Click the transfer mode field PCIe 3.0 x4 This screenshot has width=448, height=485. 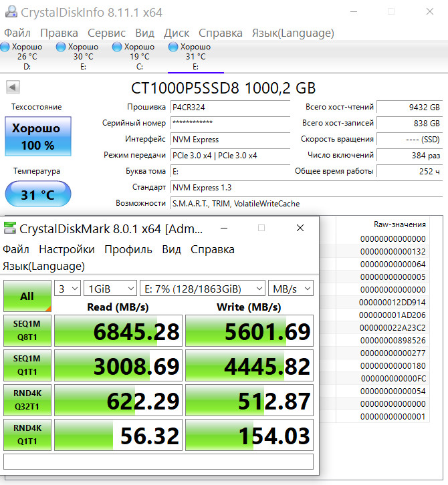pos(230,155)
